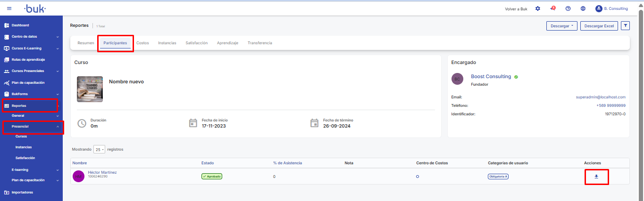Open the Boost Consulting profile link
The height and width of the screenshot is (201, 644).
(x=491, y=76)
